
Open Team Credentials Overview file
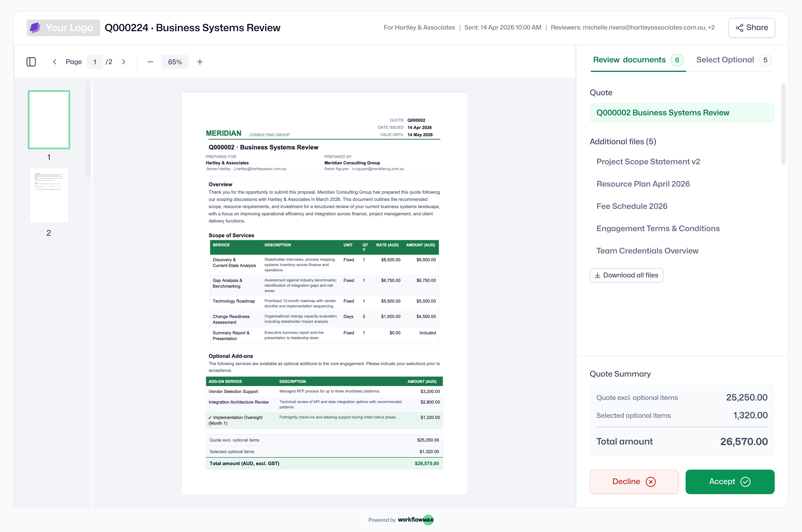pyautogui.click(x=647, y=251)
